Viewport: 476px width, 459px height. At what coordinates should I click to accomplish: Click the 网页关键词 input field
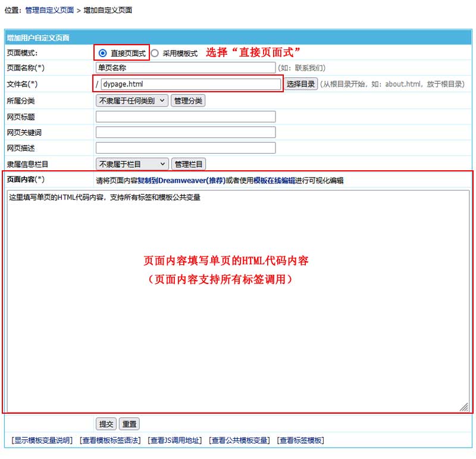[186, 132]
